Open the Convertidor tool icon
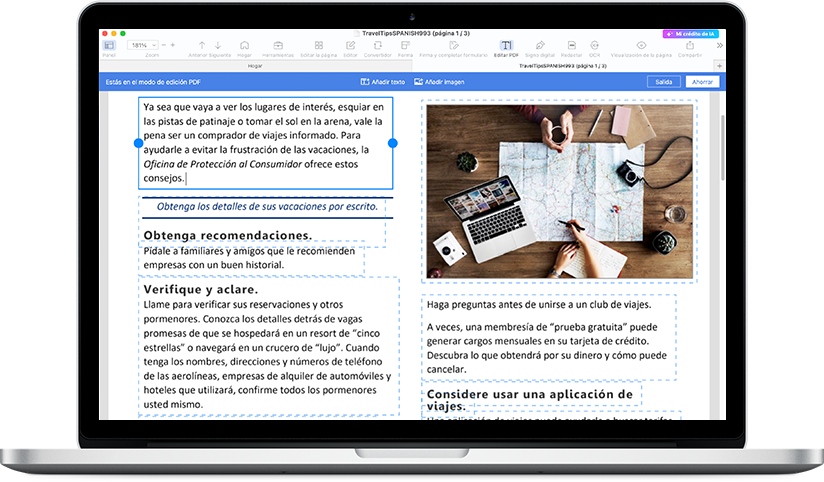This screenshot has height=482, width=824. point(377,46)
